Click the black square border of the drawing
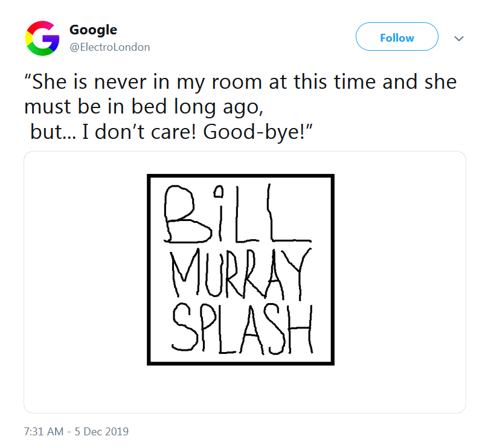The width and height of the screenshot is (488, 448). click(149, 270)
